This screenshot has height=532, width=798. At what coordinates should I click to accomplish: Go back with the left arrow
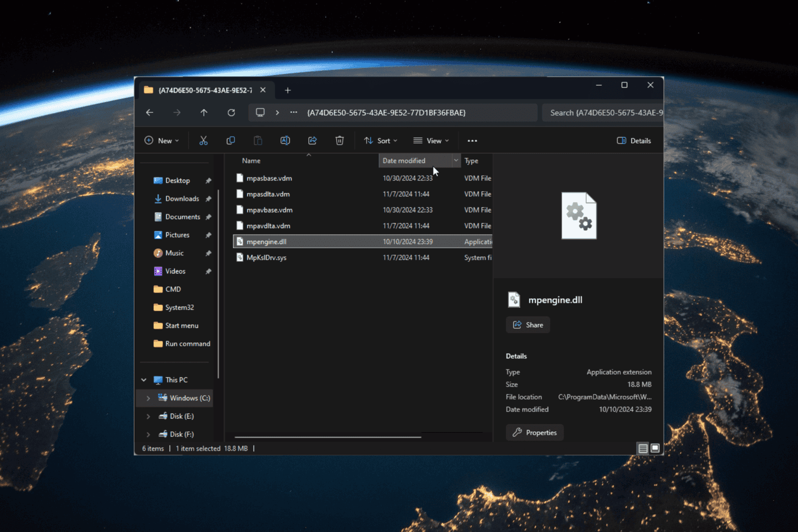[x=150, y=113]
